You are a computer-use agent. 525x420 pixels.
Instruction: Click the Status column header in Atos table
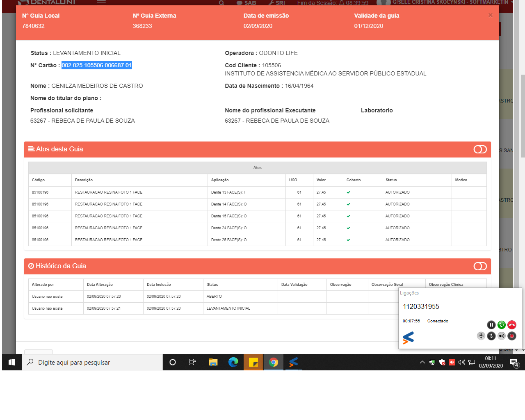pos(391,180)
